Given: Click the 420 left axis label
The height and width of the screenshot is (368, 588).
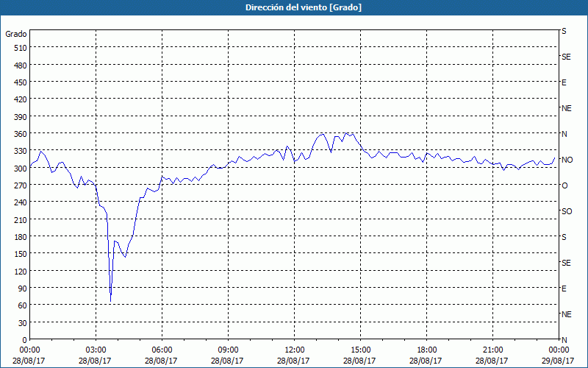Looking at the screenshot, I should point(21,100).
